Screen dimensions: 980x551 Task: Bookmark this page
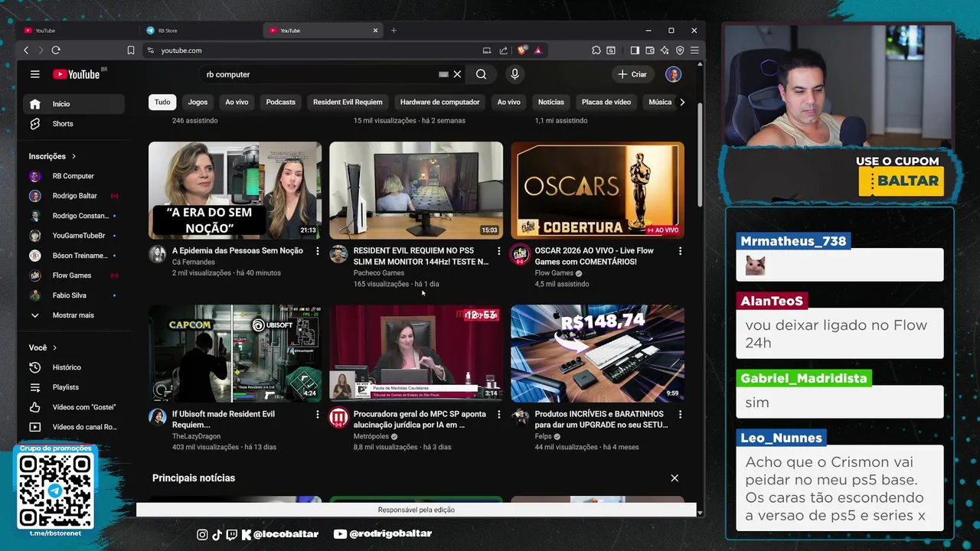131,51
